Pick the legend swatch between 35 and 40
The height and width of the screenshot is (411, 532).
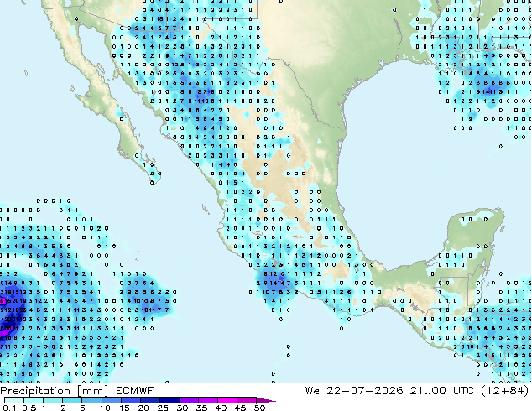pyautogui.click(x=207, y=400)
